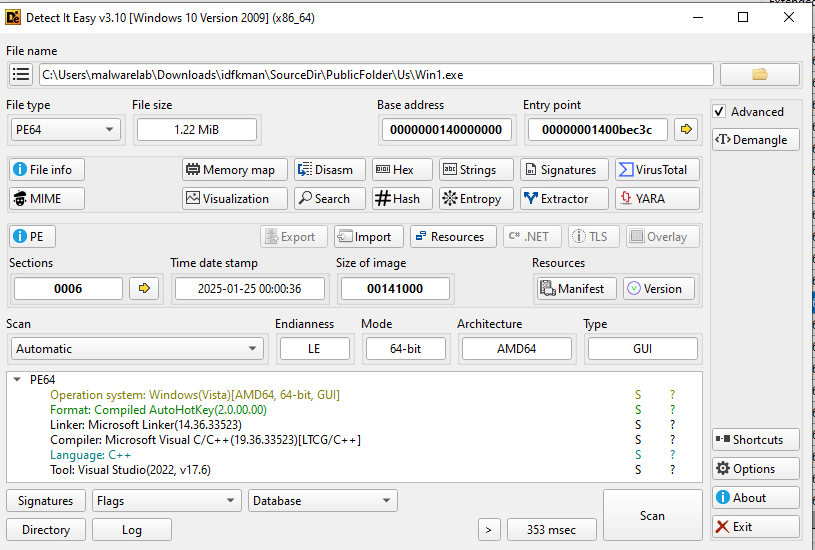Expand the Database dropdown
Viewport: 815px width, 550px height.
pyautogui.click(x=323, y=501)
